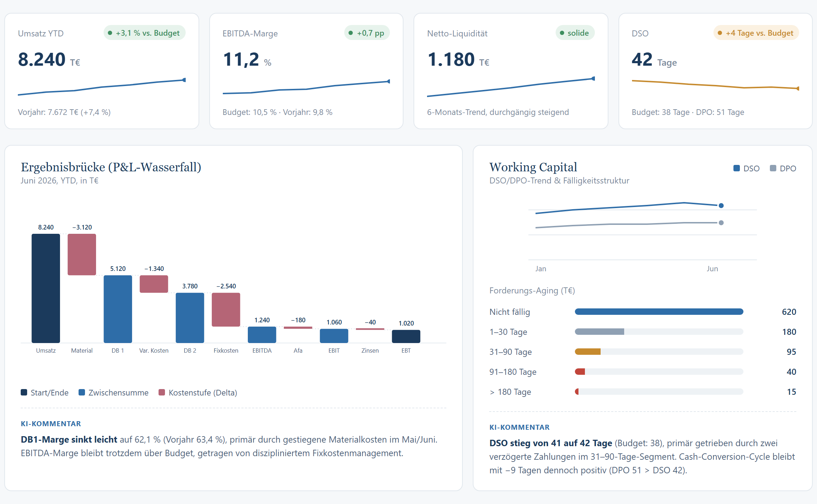
Task: Click the waterfall KI-KOMMENTAR heading
Action: 51,424
